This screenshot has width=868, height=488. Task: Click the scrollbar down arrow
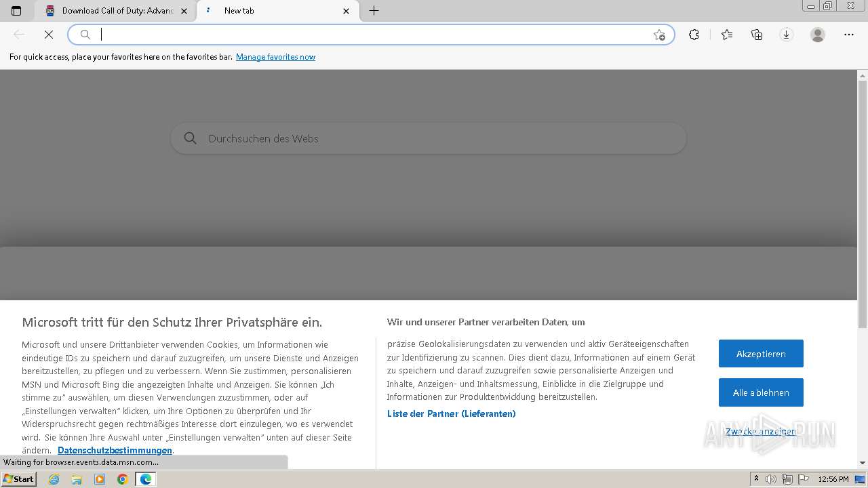tap(863, 463)
